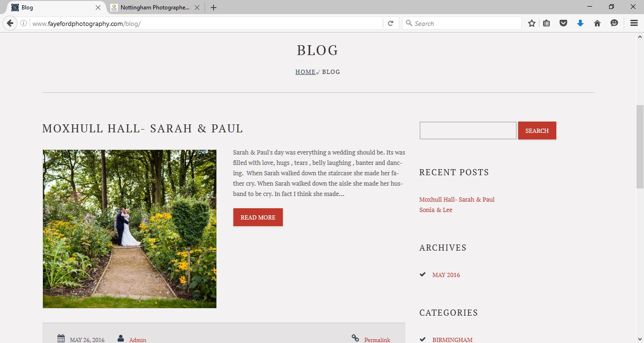Image resolution: width=644 pixels, height=343 pixels.
Task: Switch to the Nottingham Photographer tab
Action: click(x=150, y=8)
